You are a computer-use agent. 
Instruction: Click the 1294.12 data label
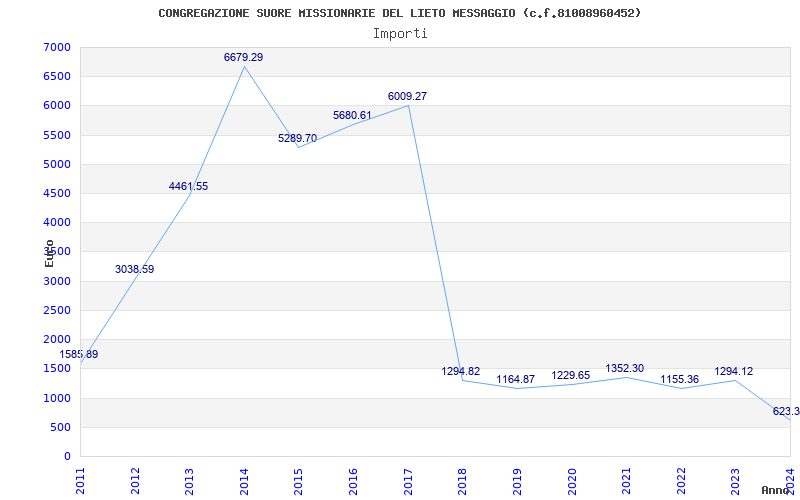734,371
